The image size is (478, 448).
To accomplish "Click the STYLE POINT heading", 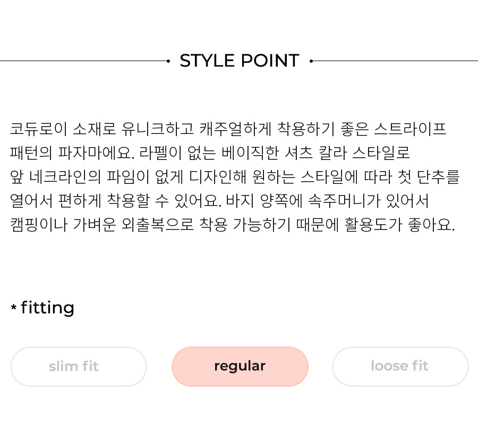I will 240,61.
